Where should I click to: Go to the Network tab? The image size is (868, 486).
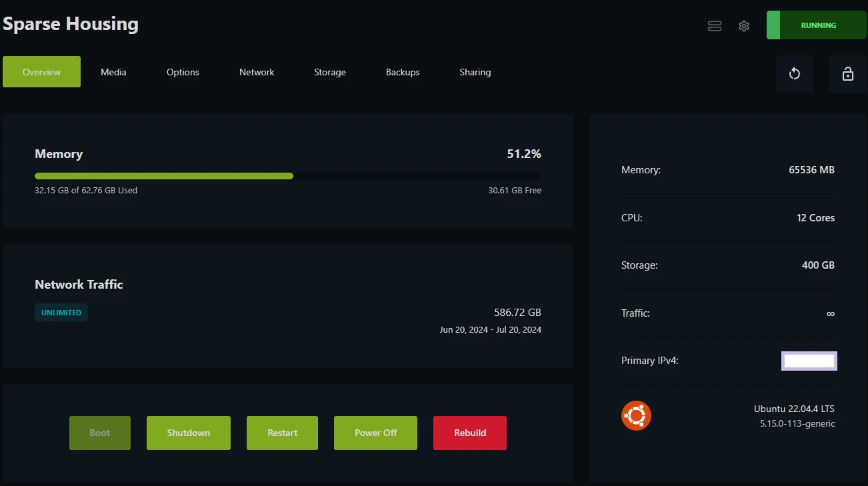[x=257, y=72]
